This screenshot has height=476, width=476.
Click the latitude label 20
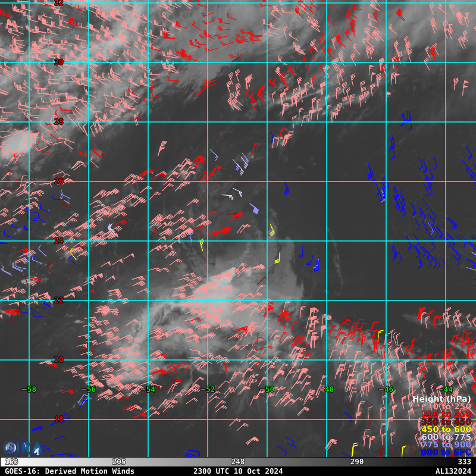58,360
